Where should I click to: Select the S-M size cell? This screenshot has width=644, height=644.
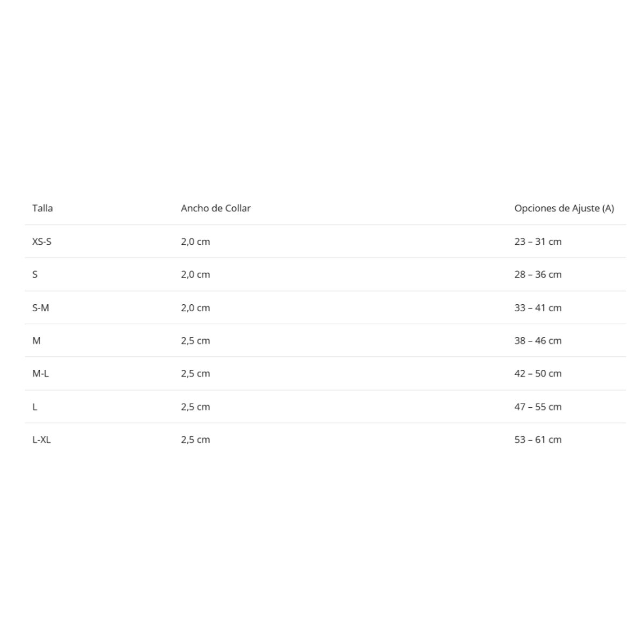coord(41,308)
